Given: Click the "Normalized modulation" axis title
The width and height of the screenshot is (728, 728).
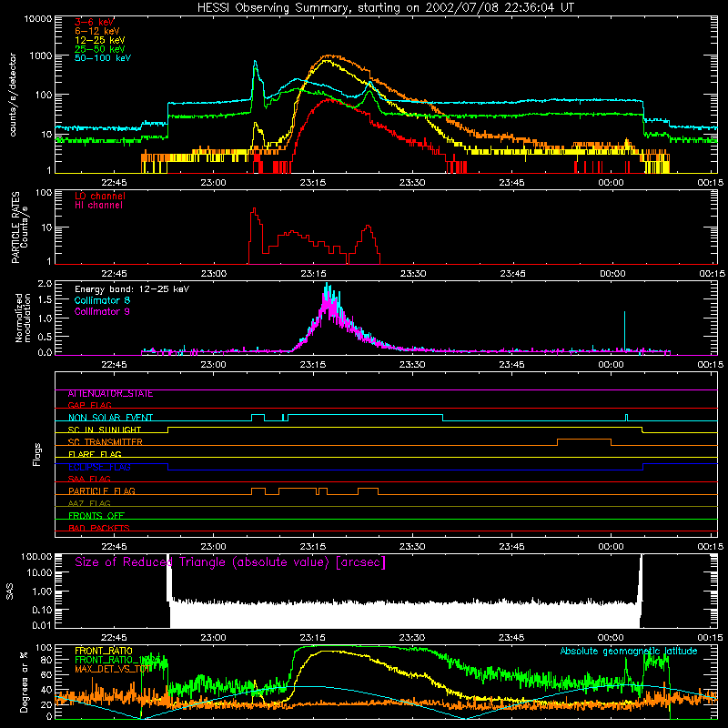Looking at the screenshot, I should 23,318.
